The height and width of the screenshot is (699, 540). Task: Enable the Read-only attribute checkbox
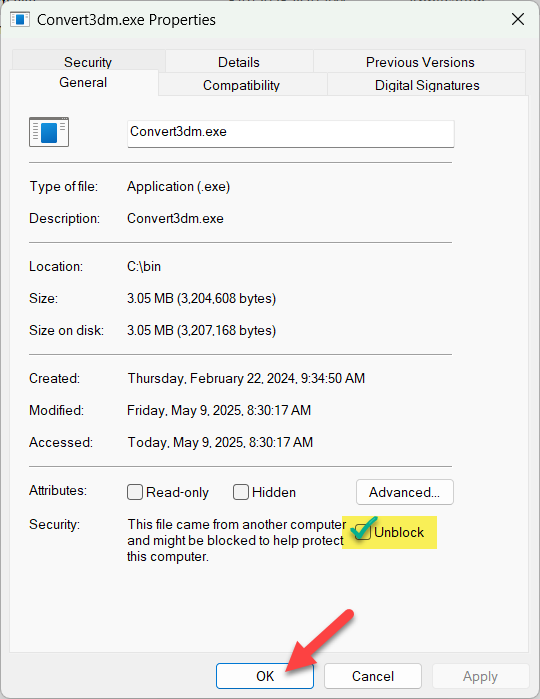[135, 492]
